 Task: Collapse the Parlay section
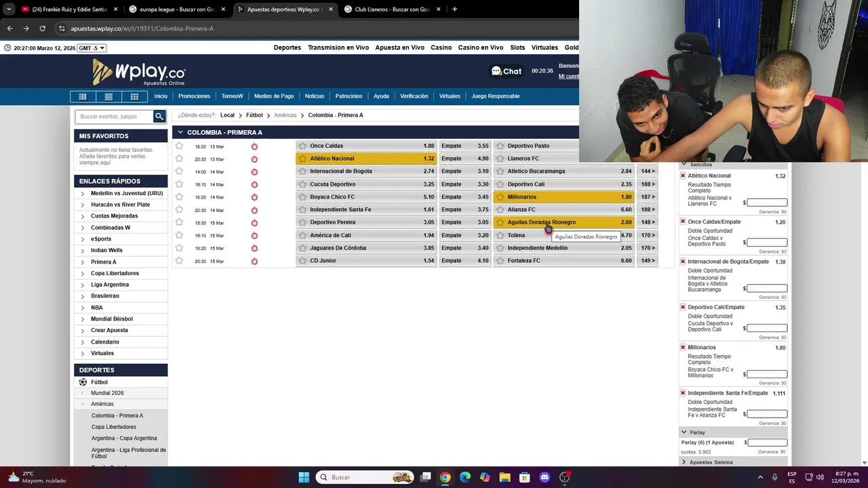684,432
